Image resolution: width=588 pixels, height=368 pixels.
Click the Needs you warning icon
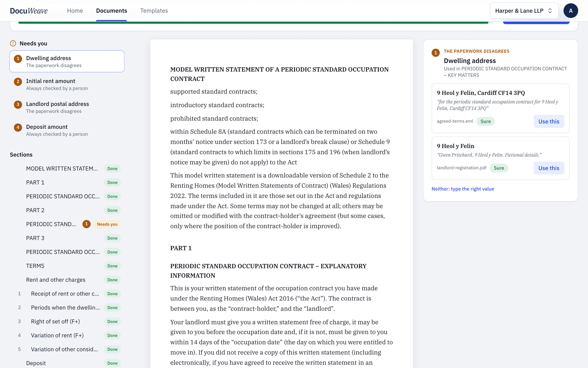pyautogui.click(x=13, y=43)
